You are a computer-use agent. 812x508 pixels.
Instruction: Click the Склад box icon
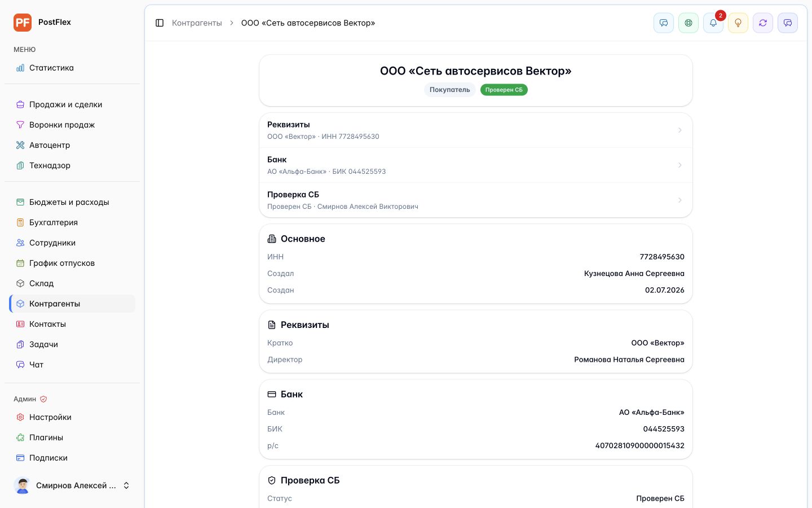pos(20,283)
